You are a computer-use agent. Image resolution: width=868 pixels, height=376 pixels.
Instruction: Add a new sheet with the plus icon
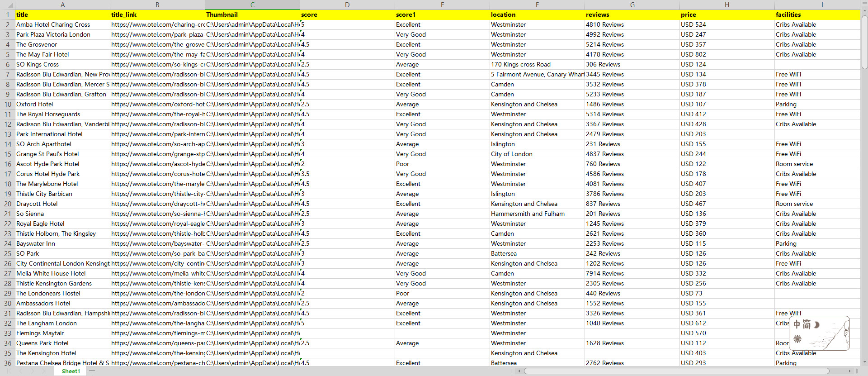[x=92, y=371]
